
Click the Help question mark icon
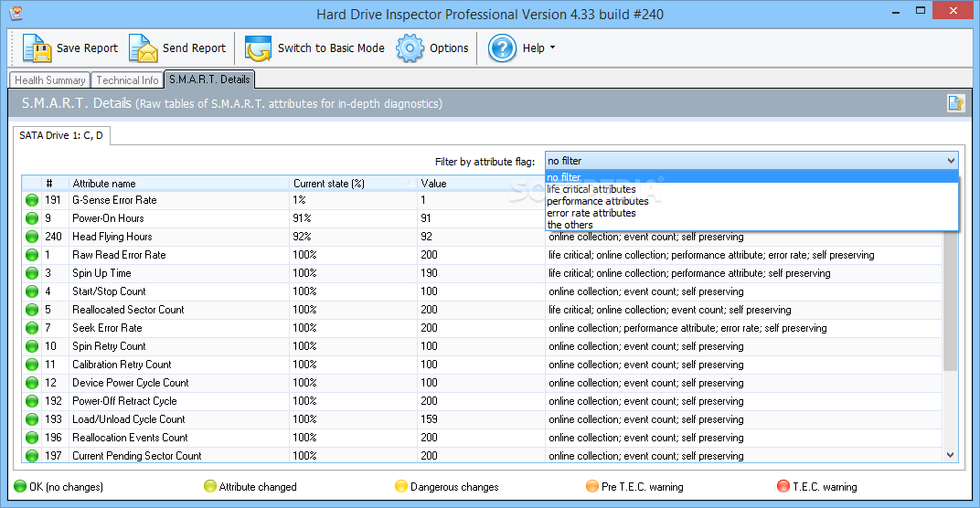[502, 48]
